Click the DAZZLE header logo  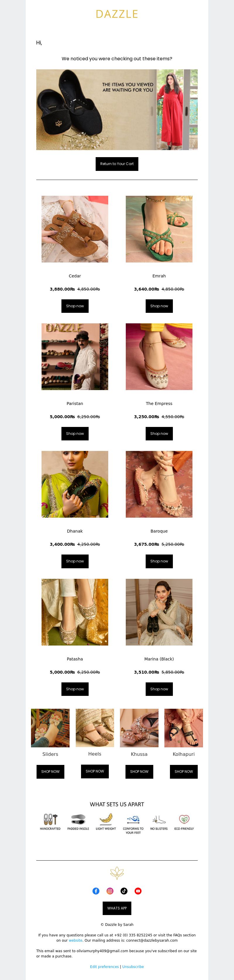(117, 14)
